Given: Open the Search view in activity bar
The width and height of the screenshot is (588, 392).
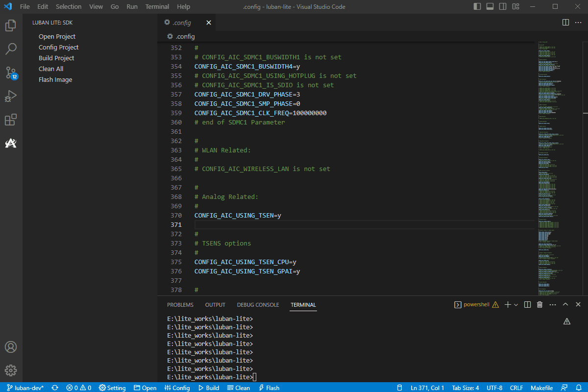Looking at the screenshot, I should [11, 49].
